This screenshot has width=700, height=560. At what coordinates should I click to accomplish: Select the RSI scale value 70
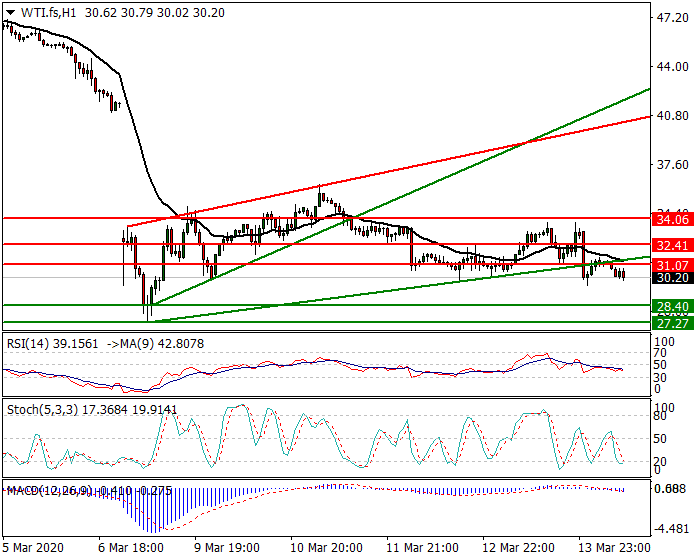click(660, 353)
